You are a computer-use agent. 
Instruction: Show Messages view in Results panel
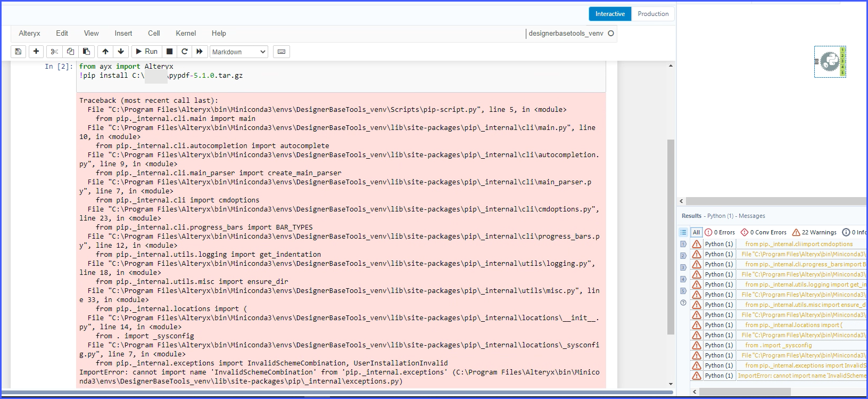[x=683, y=232]
